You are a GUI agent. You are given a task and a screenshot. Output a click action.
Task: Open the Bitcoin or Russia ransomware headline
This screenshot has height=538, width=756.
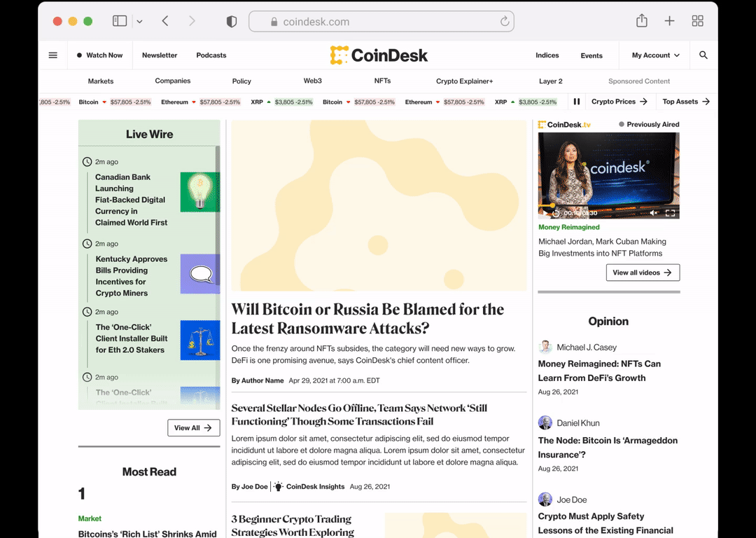[367, 319]
